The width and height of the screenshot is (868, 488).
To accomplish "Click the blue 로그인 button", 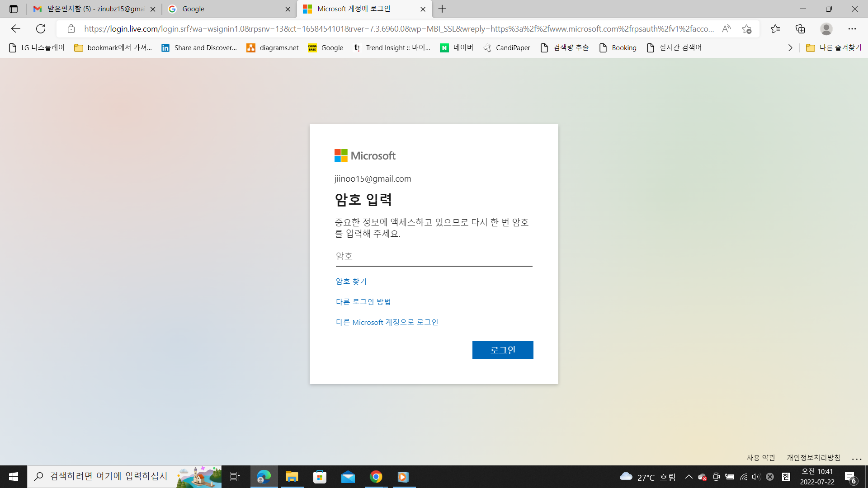I will tap(503, 350).
